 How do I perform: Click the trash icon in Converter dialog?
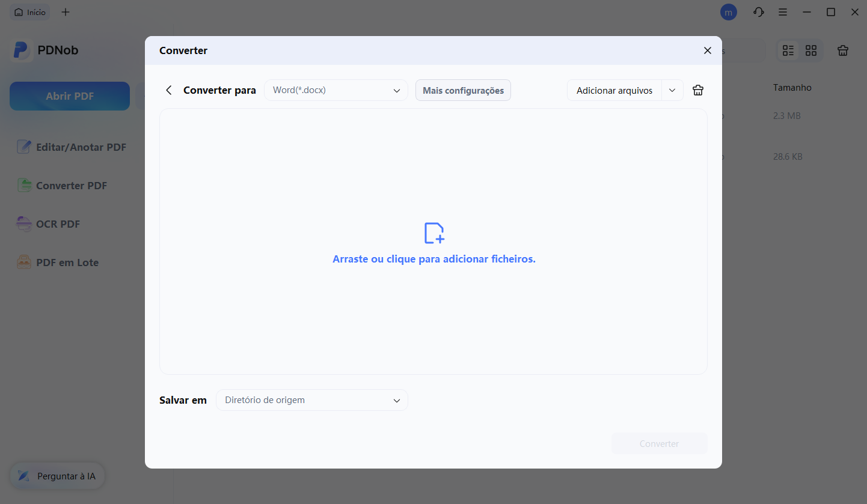point(697,90)
